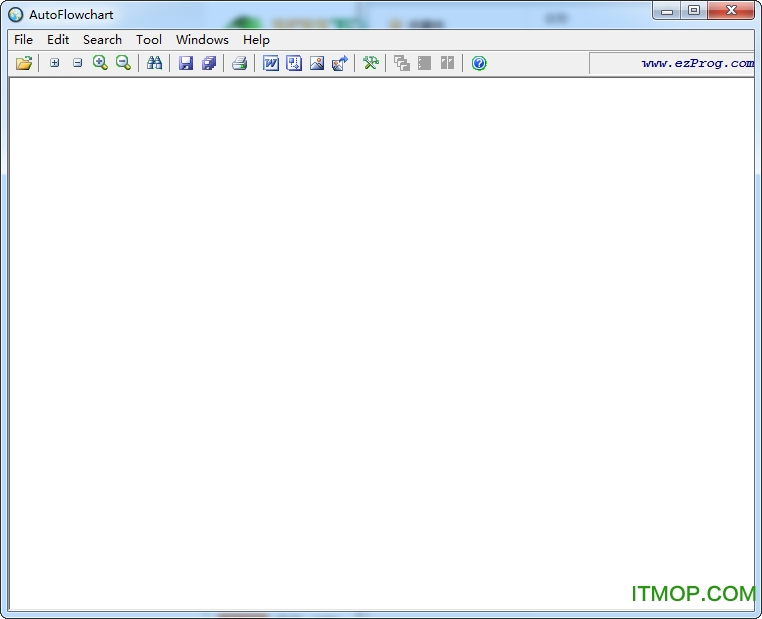This screenshot has height=619, width=762.
Task: Click the binoculars Find icon
Action: click(x=154, y=63)
